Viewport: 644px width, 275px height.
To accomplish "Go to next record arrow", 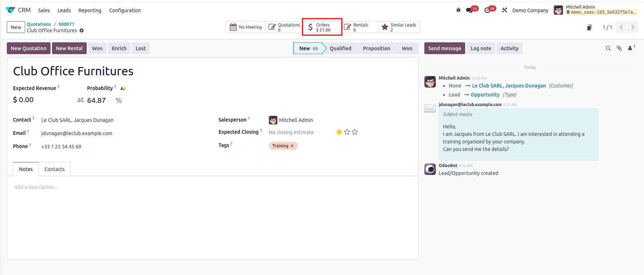I will coord(633,27).
